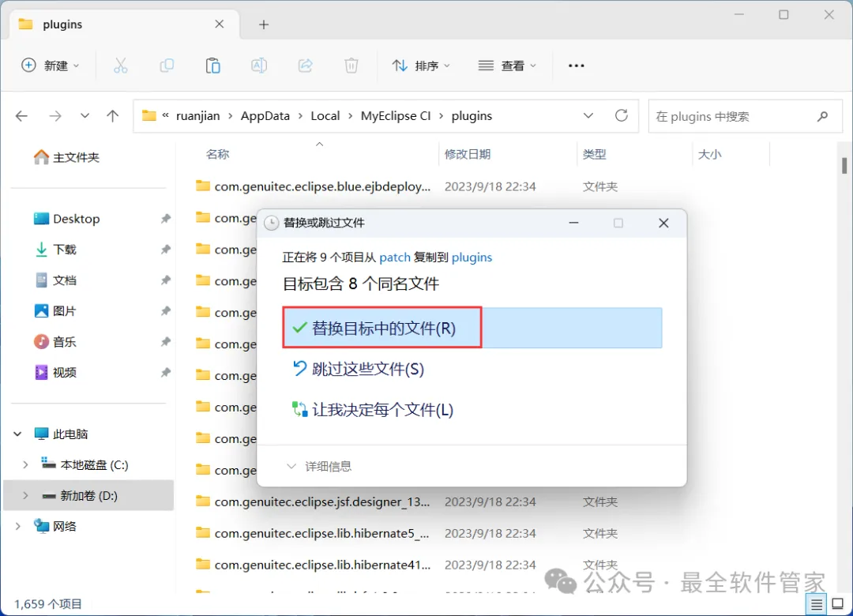Select 本地磁盘 (C:) drive in sidebar
Image resolution: width=853 pixels, height=616 pixels.
tap(86, 464)
